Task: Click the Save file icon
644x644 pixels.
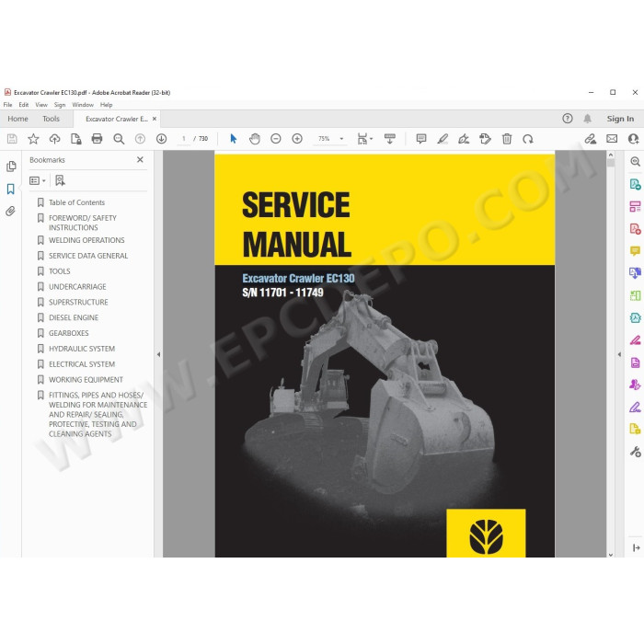Action: [x=12, y=139]
